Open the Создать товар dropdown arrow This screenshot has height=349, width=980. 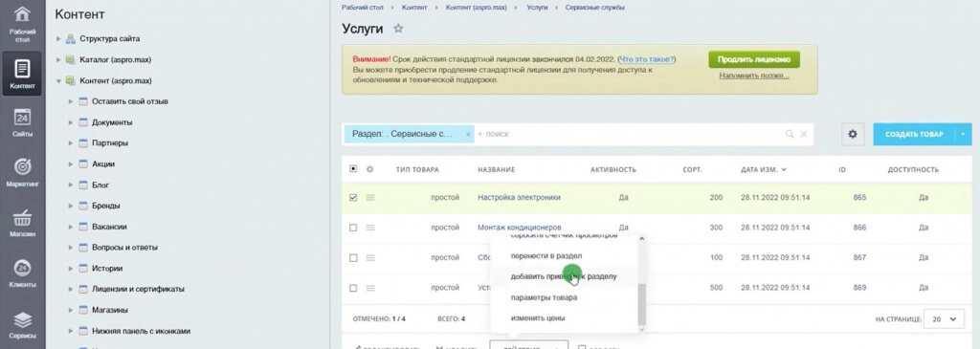point(963,134)
